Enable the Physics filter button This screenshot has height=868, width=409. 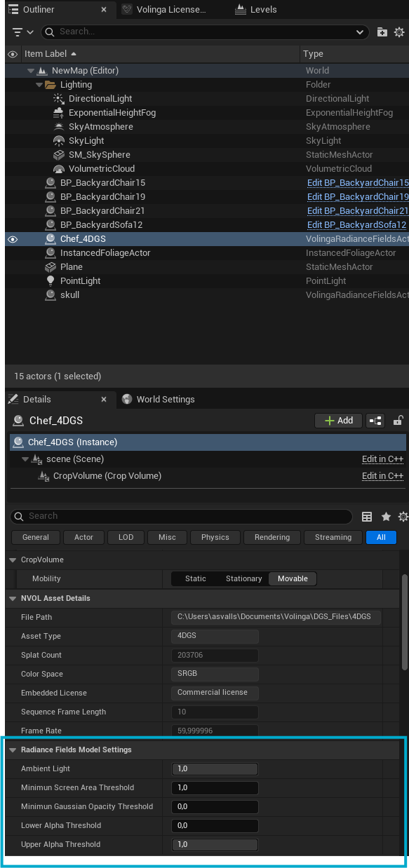pyautogui.click(x=215, y=538)
